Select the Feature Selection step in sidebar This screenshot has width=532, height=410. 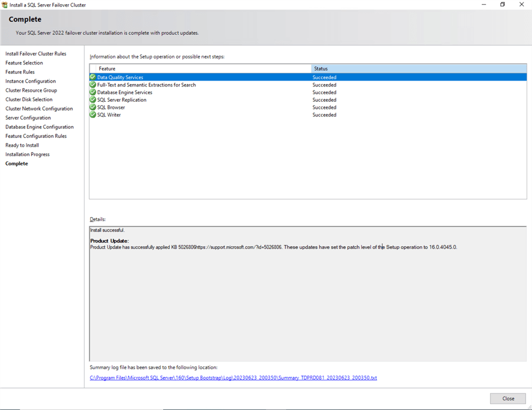point(24,63)
